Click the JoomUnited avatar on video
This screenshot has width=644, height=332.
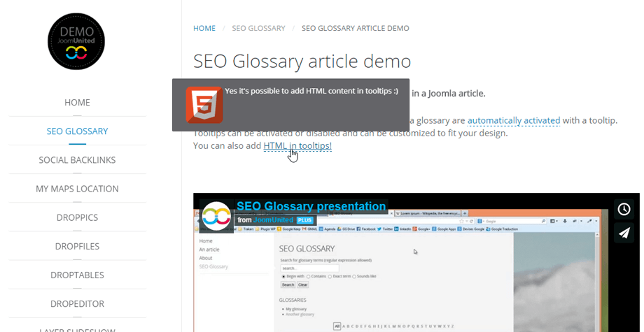tap(216, 216)
